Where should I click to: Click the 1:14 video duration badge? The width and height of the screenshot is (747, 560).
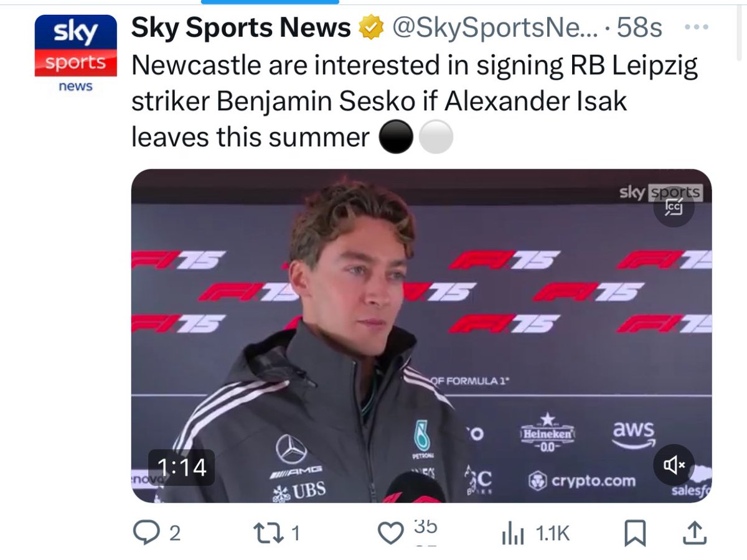click(182, 467)
